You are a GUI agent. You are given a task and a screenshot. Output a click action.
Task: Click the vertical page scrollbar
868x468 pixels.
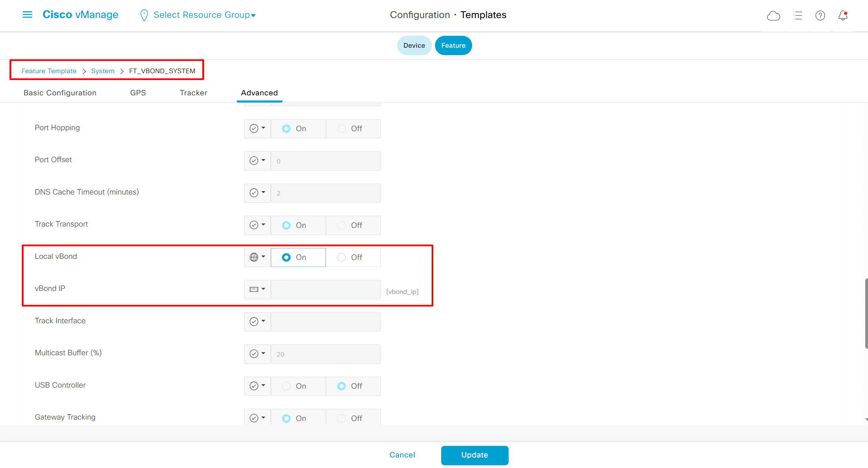point(866,313)
